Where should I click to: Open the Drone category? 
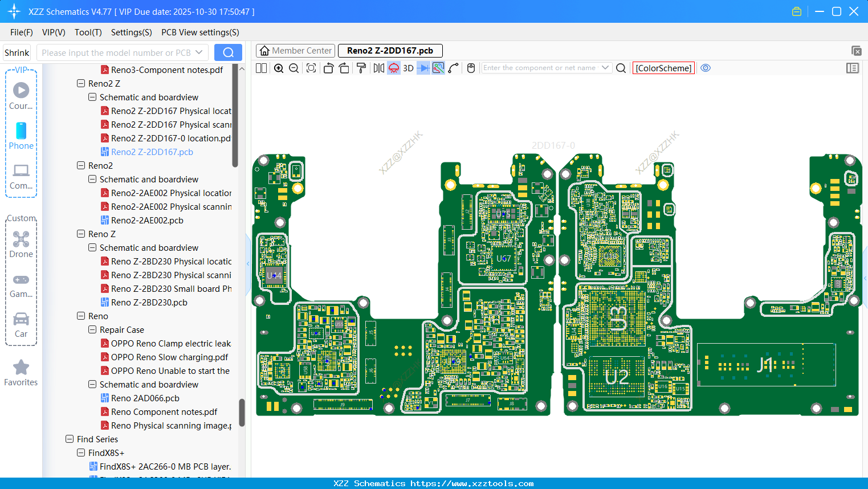(21, 244)
